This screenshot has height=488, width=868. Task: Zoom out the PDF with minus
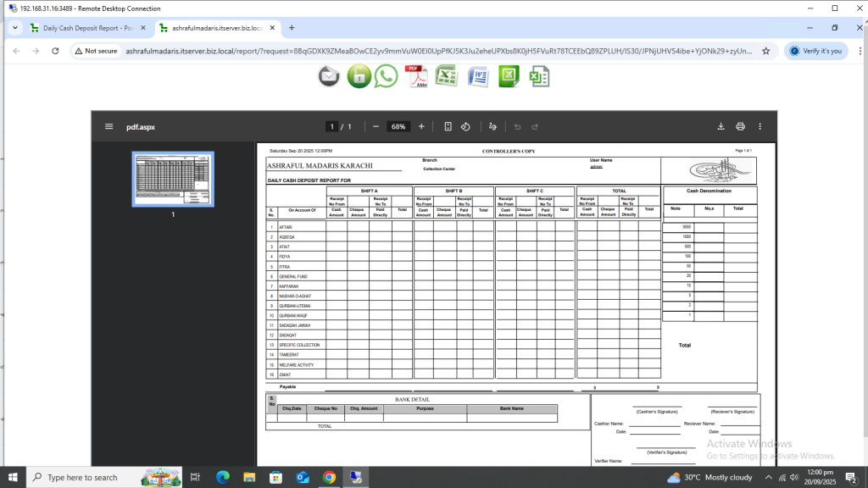coord(376,127)
